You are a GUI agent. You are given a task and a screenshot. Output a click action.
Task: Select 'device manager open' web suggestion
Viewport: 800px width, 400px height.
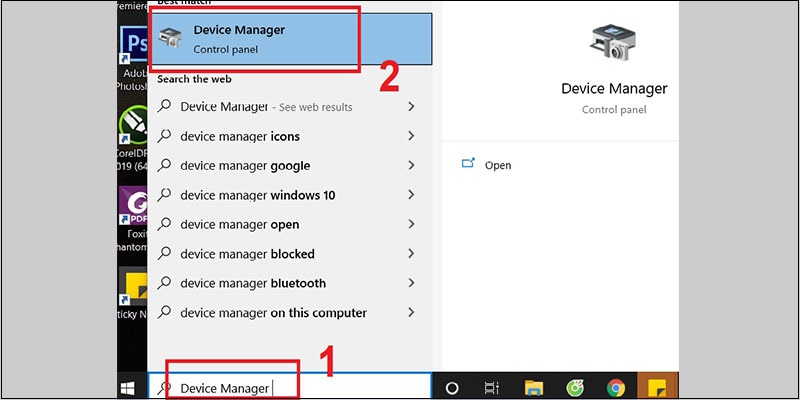[x=239, y=225]
